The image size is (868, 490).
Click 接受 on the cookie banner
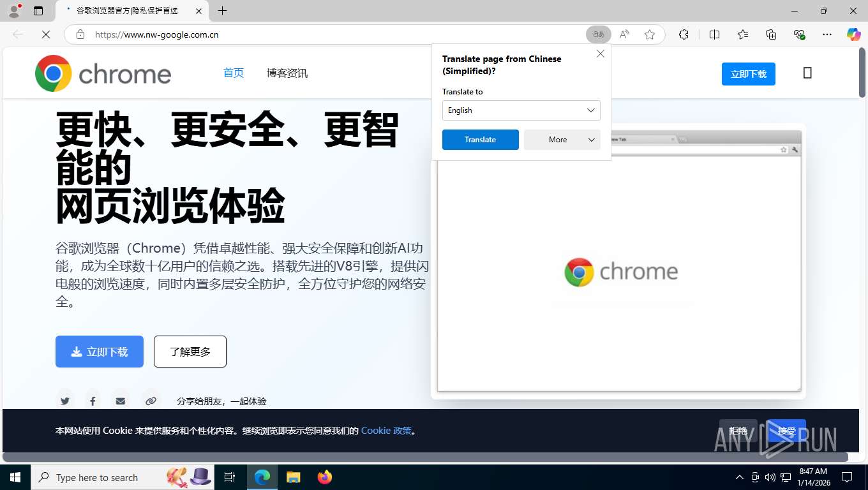786,431
